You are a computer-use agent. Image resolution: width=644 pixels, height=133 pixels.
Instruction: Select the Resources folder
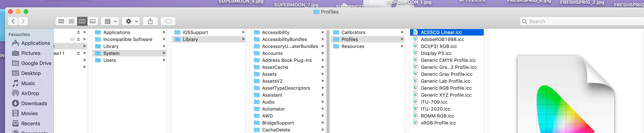tap(368, 46)
